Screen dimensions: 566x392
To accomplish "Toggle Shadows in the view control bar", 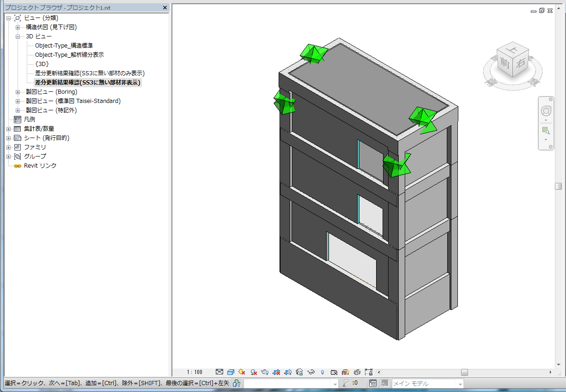I will point(253,372).
